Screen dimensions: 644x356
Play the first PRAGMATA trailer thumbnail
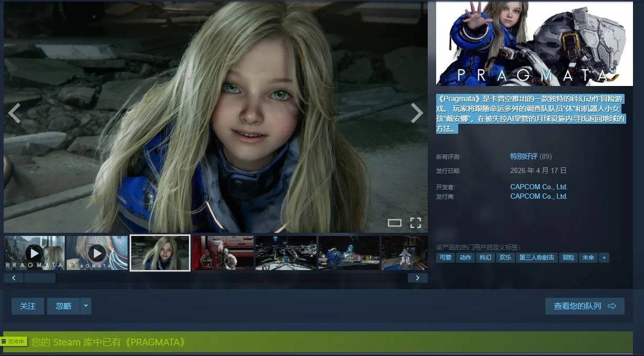pyautogui.click(x=34, y=253)
